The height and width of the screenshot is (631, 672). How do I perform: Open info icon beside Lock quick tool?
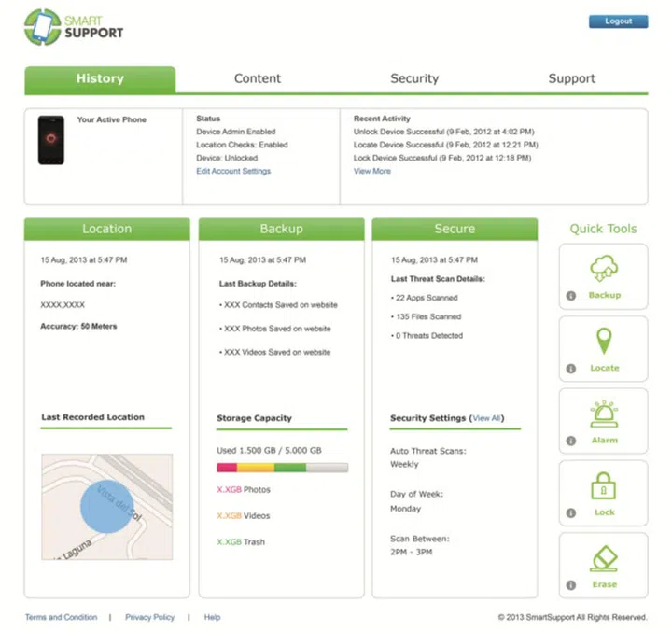coord(571,512)
